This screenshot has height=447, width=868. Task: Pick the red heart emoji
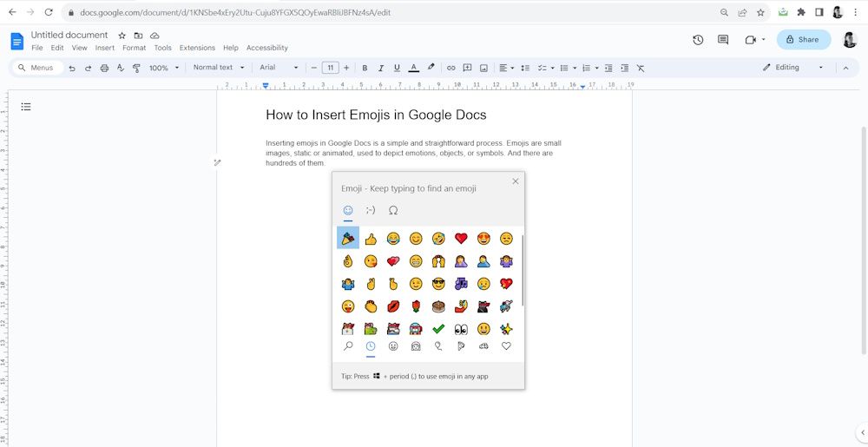pos(461,239)
